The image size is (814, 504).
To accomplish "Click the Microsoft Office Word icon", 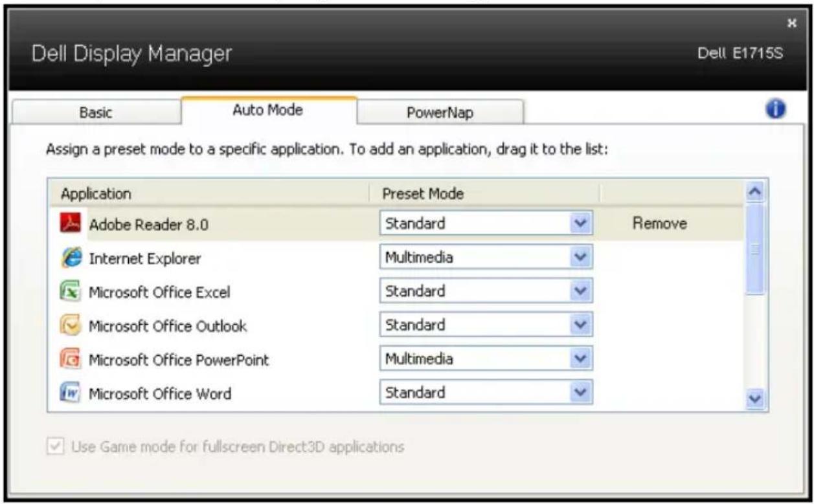I will [70, 393].
